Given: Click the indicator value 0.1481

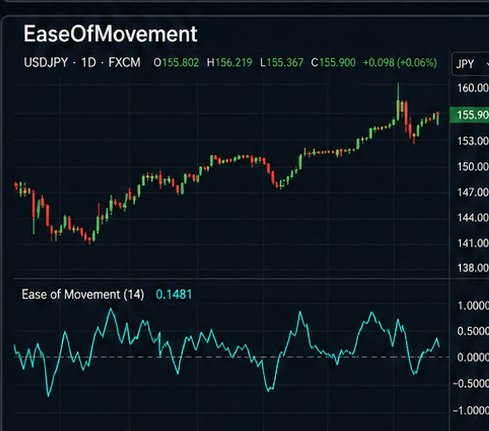Looking at the screenshot, I should tap(174, 294).
